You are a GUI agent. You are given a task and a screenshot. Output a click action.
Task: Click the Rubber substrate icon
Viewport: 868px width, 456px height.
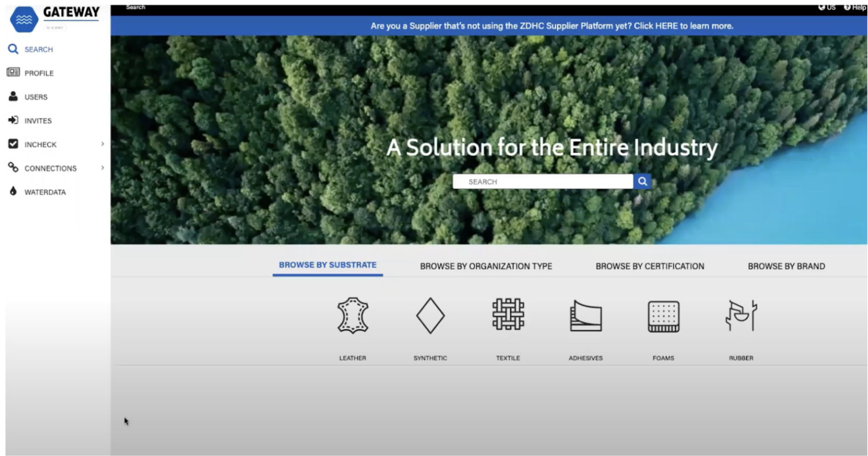click(x=741, y=315)
